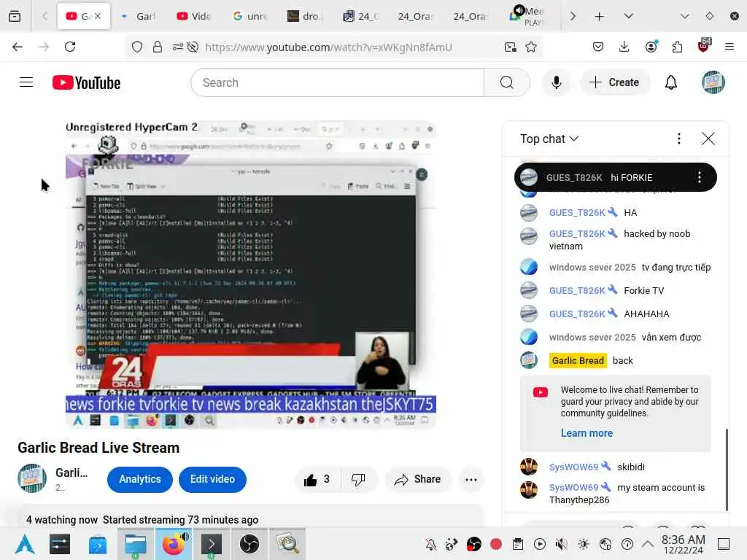Open System Settings from taskbar

pos(60,544)
